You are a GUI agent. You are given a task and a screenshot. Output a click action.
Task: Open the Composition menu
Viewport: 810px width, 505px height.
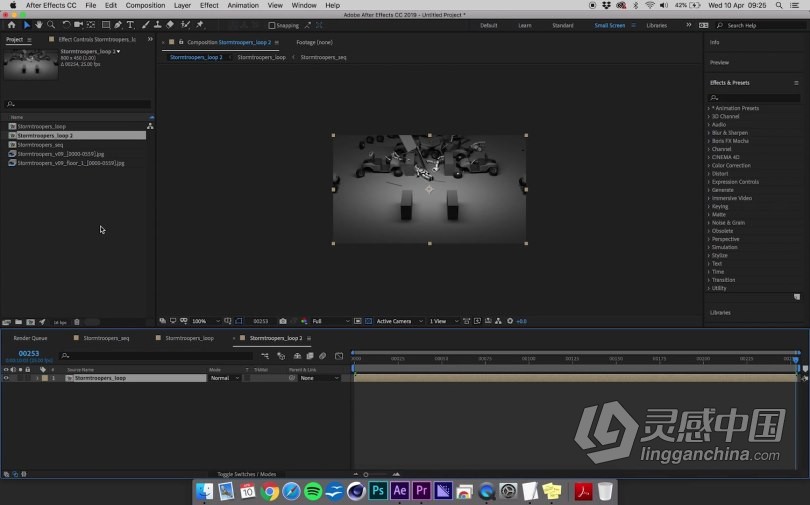145,5
